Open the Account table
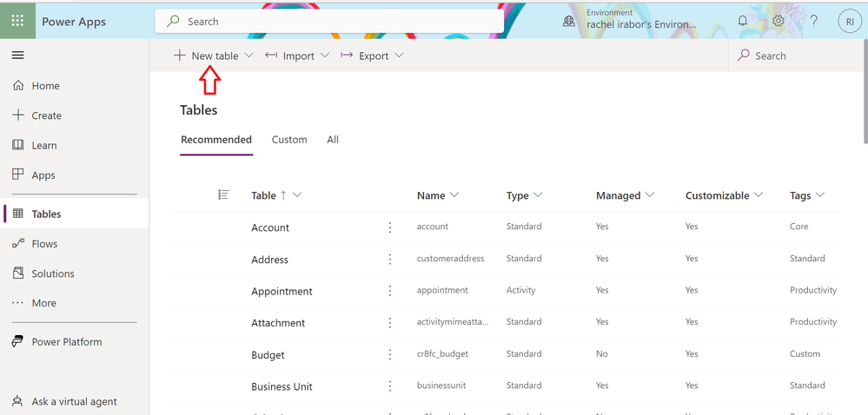868x415 pixels. coord(270,227)
